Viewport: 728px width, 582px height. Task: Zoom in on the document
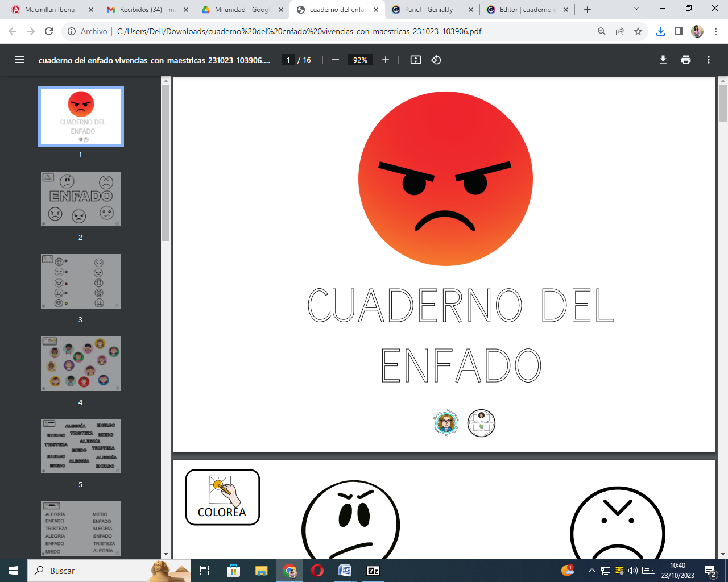point(386,59)
